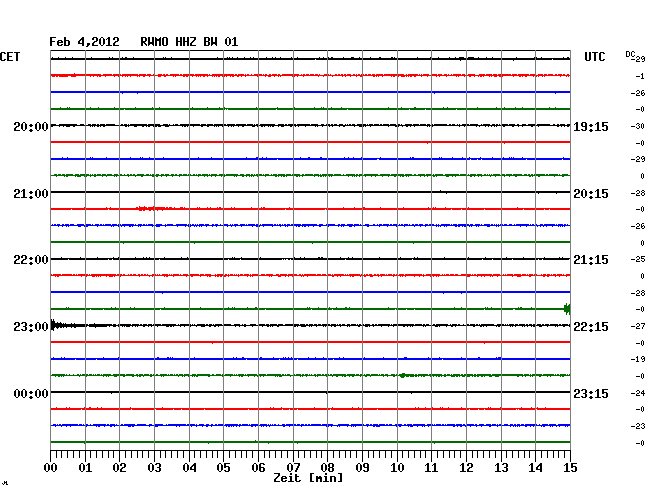Click the "21:15" UTC time label
Image resolution: width=650 pixels, height=494 pixels.
click(x=591, y=260)
